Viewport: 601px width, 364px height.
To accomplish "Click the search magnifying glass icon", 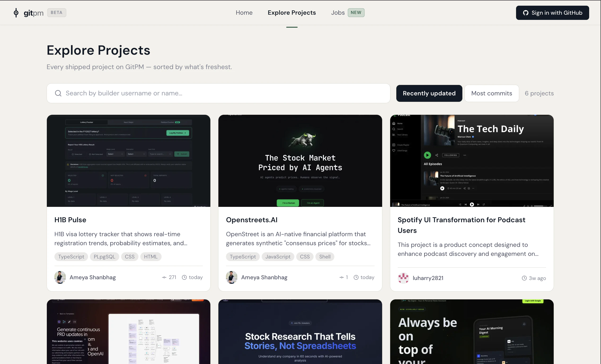I will 58,93.
